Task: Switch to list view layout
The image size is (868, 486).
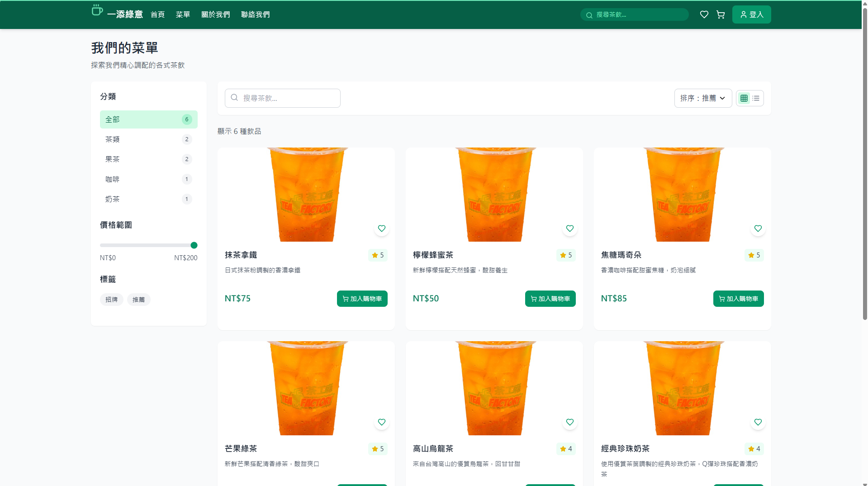Action: point(756,98)
